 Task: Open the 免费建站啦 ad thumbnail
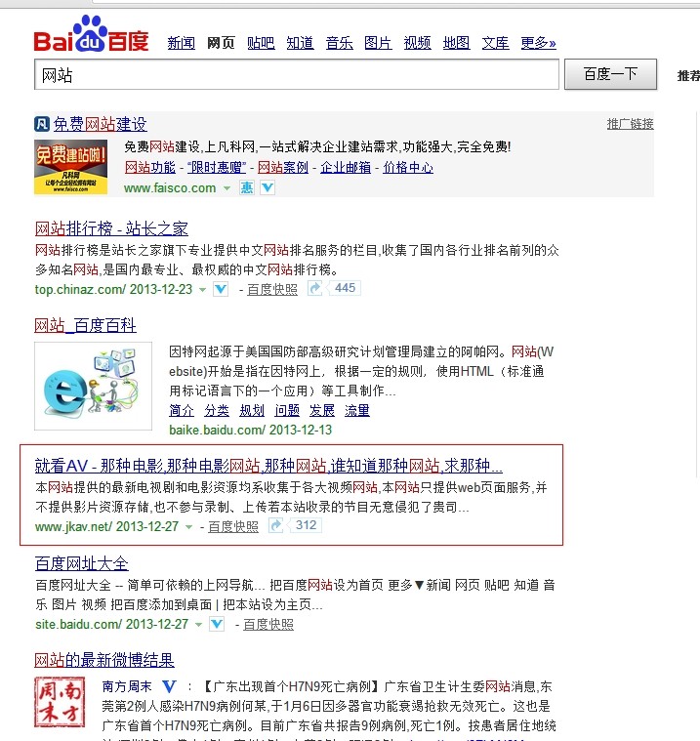[71, 167]
